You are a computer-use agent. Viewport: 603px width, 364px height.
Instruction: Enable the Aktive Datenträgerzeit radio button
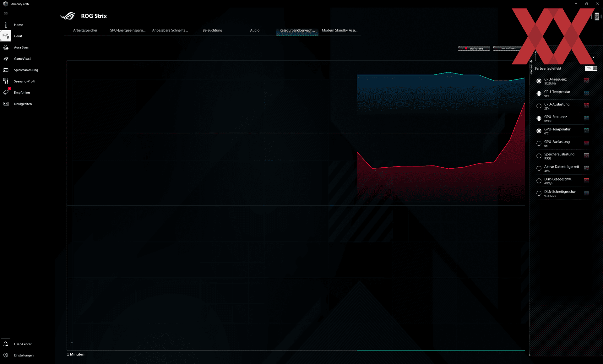pyautogui.click(x=539, y=168)
